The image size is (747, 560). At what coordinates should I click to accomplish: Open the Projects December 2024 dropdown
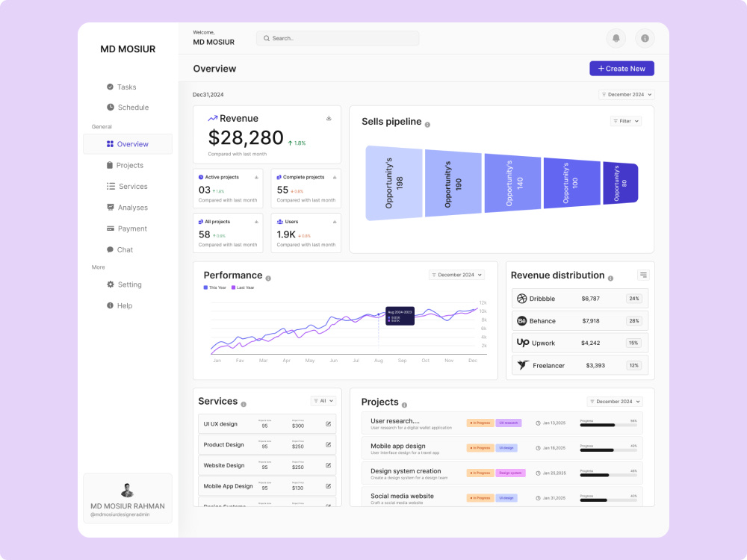coord(615,402)
